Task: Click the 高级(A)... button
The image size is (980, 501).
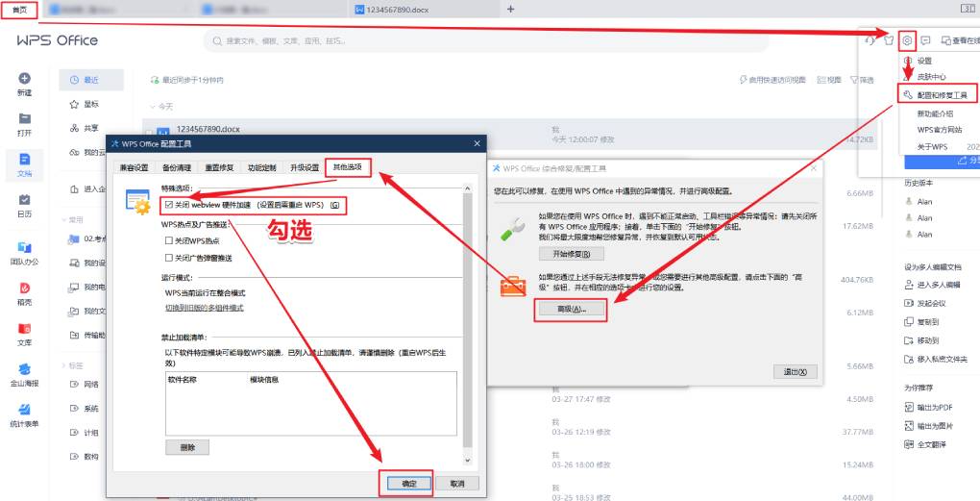Action: (x=572, y=309)
